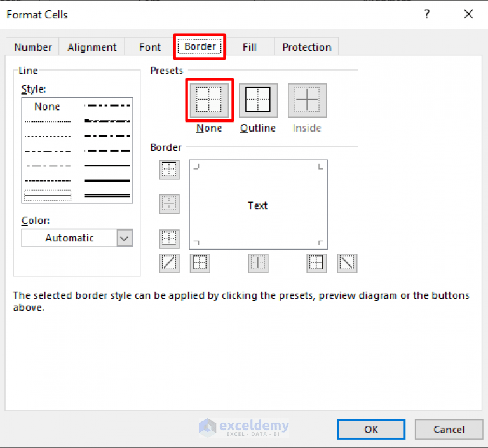Click the Cancel button

pyautogui.click(x=449, y=430)
